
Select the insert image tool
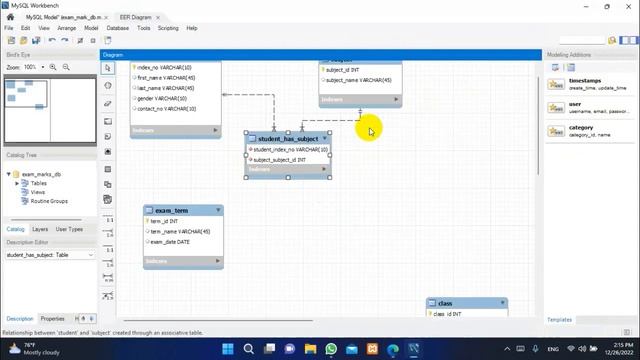click(108, 151)
